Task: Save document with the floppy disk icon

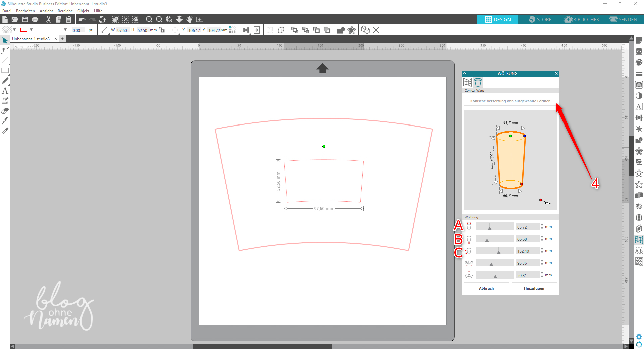Action: [25, 19]
